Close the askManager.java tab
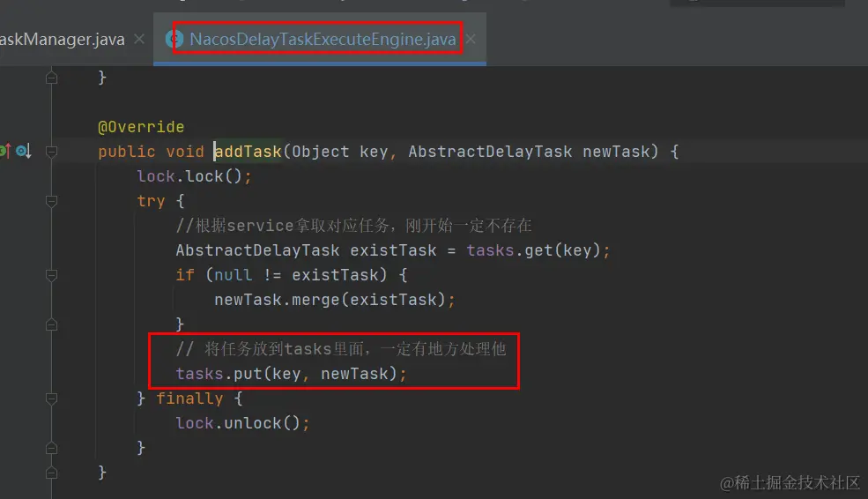 pos(139,40)
